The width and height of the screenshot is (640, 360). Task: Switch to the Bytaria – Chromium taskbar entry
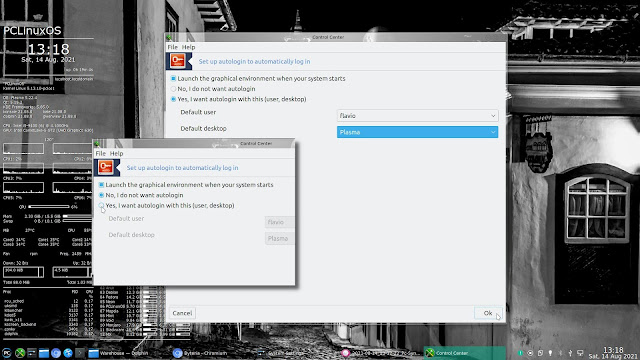click(212, 353)
